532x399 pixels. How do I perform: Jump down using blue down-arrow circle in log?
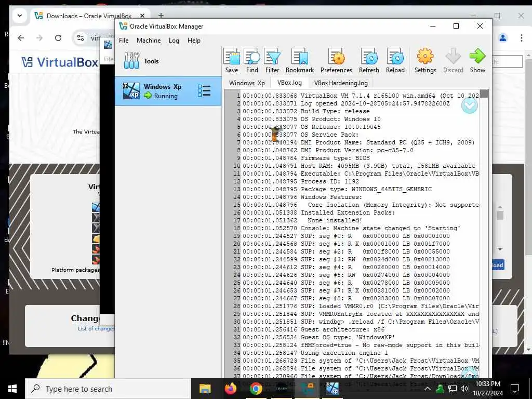coord(470,105)
